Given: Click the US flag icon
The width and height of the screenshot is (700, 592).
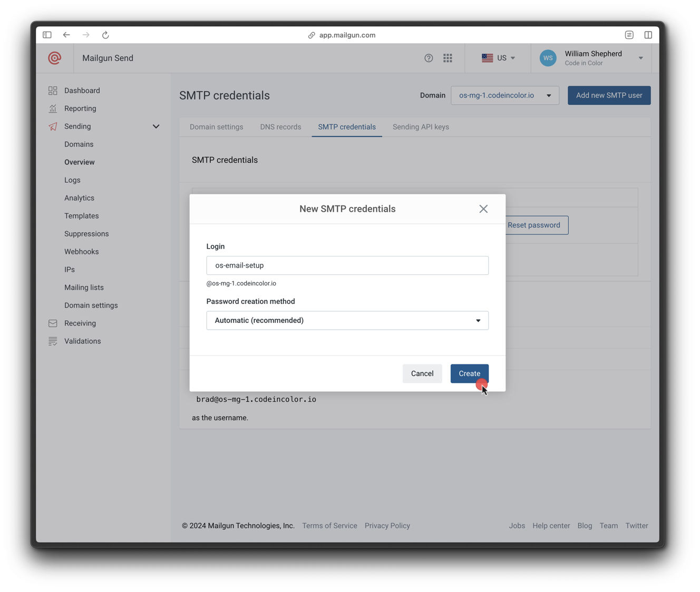Looking at the screenshot, I should pyautogui.click(x=487, y=58).
